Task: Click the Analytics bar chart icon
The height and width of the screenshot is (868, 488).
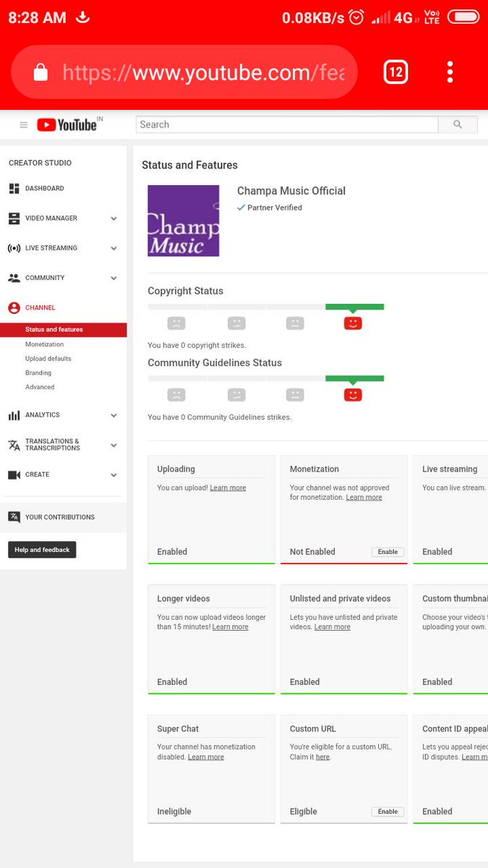Action: [x=14, y=415]
